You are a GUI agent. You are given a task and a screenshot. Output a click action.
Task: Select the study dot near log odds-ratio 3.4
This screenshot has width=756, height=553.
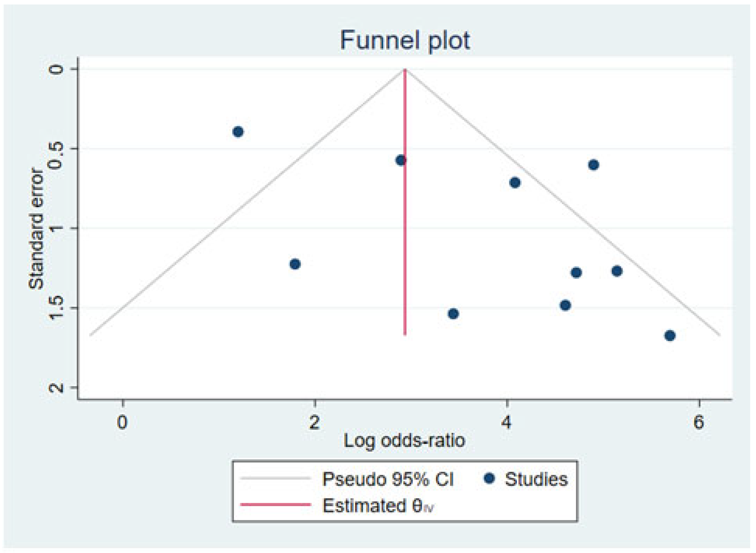click(x=453, y=314)
